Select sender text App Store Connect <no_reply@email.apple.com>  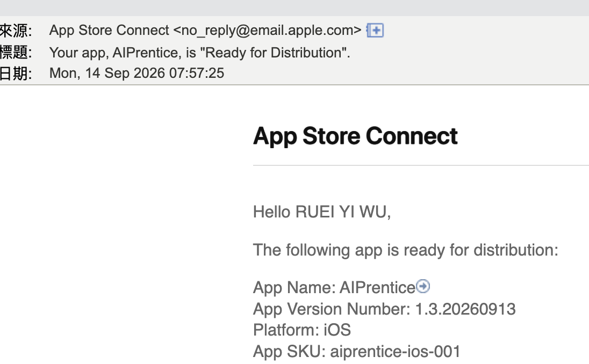[205, 31]
